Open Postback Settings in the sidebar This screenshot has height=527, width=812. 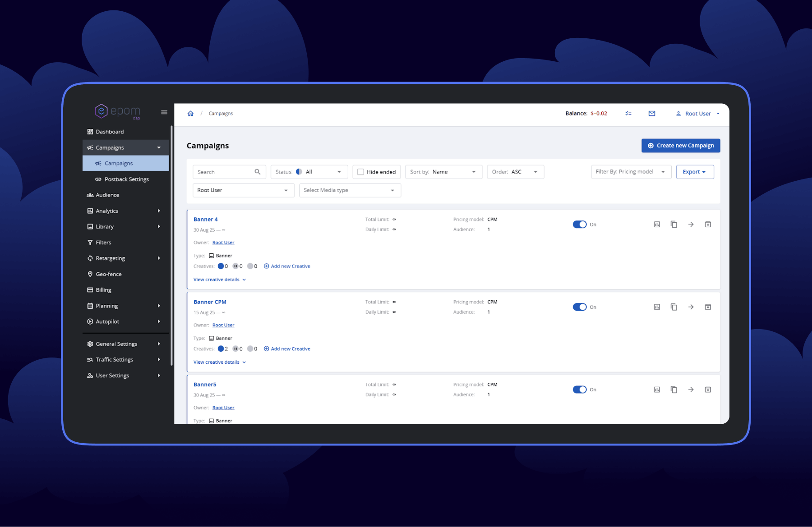[x=126, y=179]
